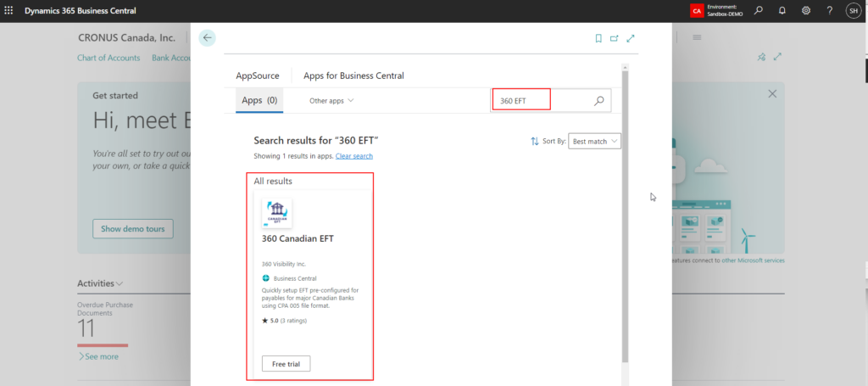Click the Dynamics 365 Business Central title
Image resolution: width=868 pixels, height=386 pixels.
coord(81,10)
